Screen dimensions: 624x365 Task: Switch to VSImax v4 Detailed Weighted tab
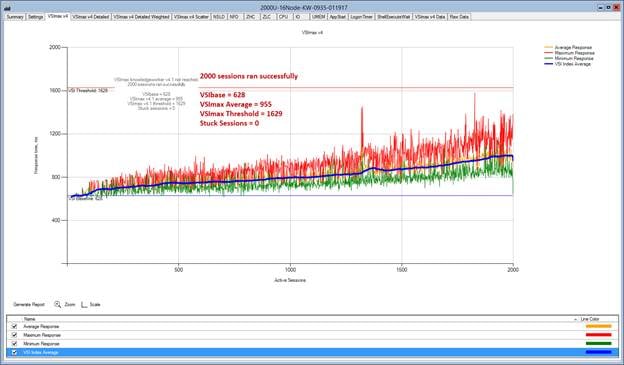point(141,17)
